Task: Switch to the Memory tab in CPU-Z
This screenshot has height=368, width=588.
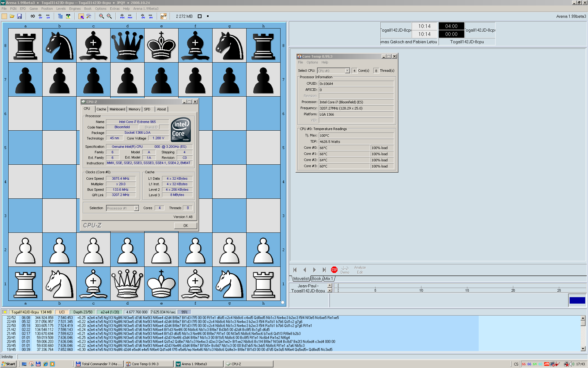Action: (134, 109)
